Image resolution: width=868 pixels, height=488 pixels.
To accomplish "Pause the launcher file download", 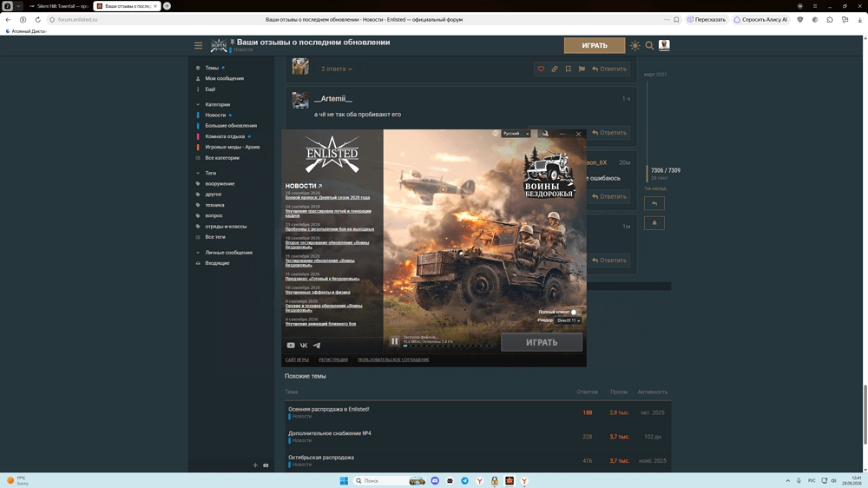I will 394,341.
